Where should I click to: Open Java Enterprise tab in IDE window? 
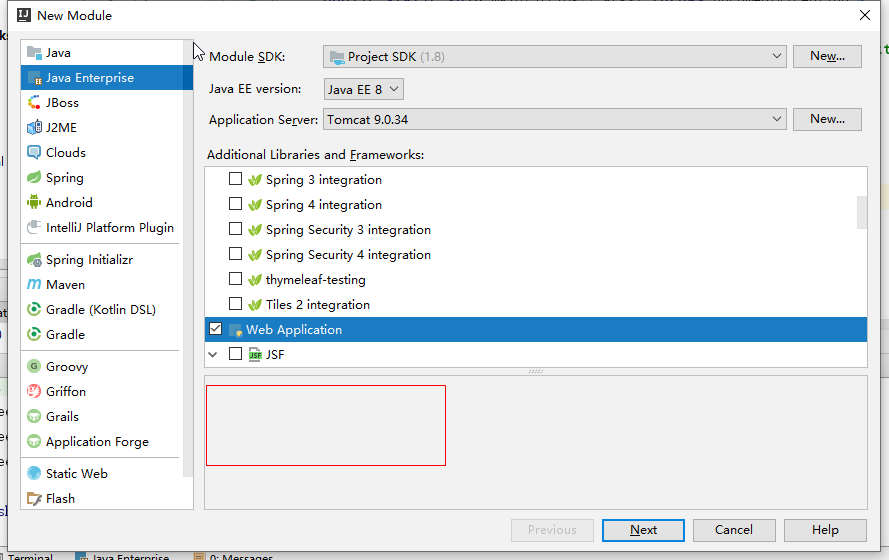122,556
